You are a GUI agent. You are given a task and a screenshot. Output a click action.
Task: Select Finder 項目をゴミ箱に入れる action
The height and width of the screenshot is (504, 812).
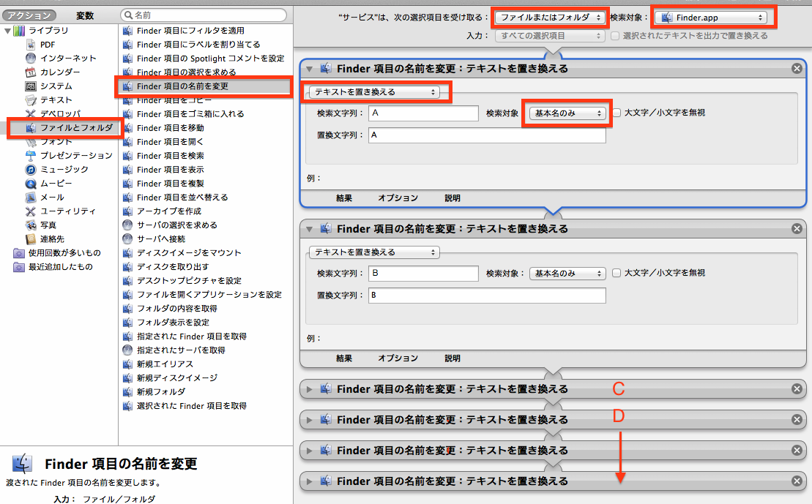[x=206, y=114]
